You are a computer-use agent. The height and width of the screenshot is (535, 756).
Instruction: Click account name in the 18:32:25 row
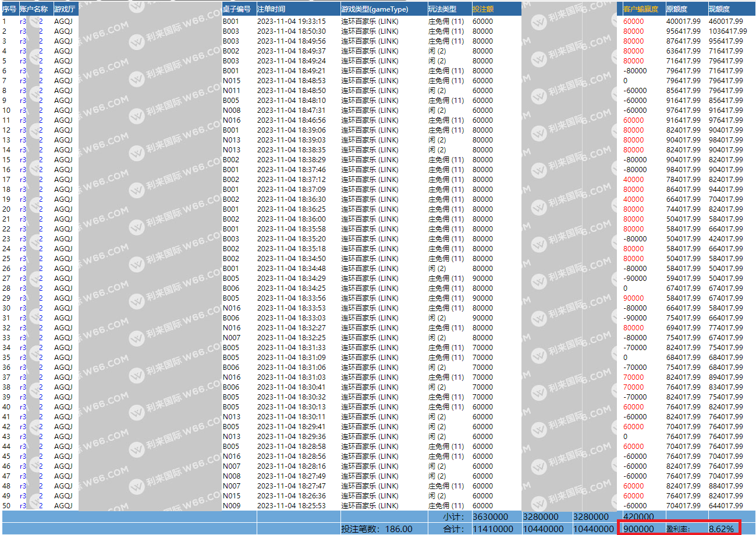(x=31, y=338)
